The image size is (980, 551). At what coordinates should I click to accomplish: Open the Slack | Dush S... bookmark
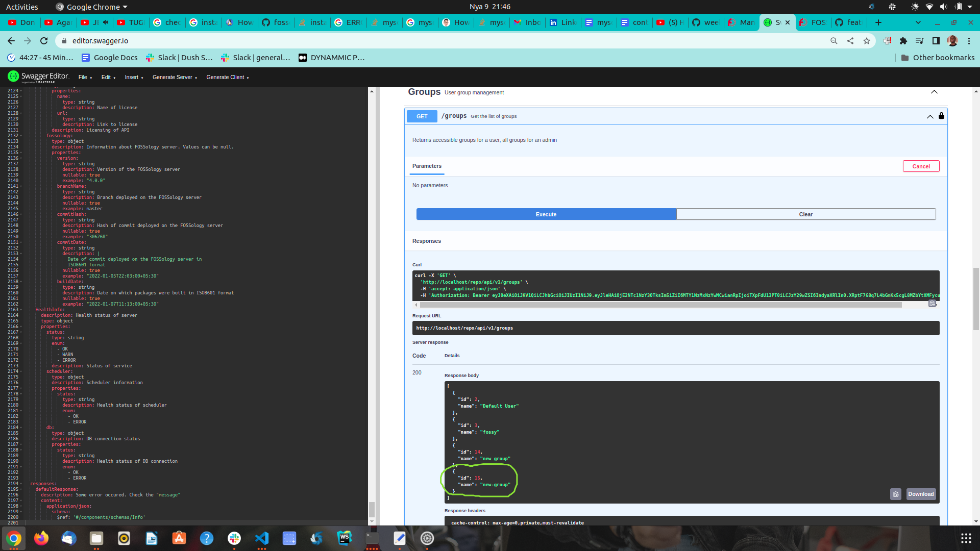pyautogui.click(x=179, y=58)
